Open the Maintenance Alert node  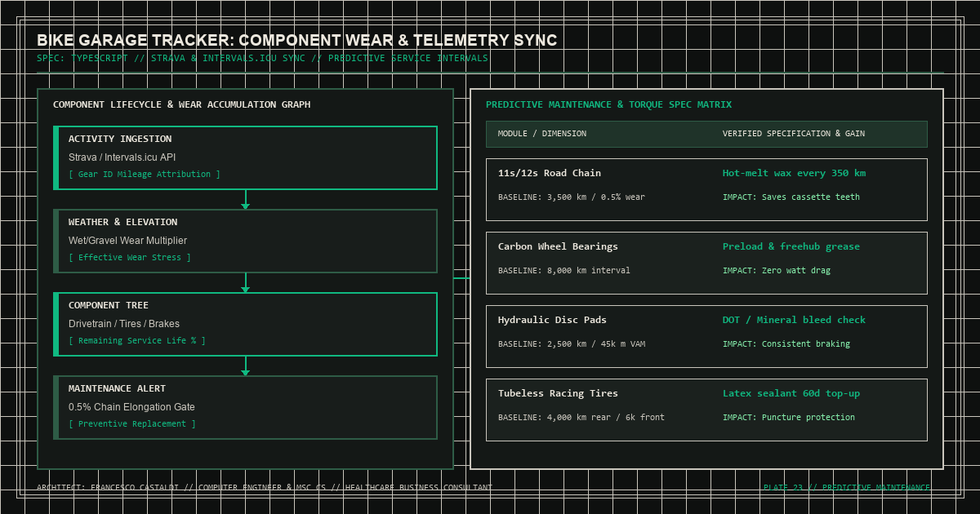[x=245, y=407]
